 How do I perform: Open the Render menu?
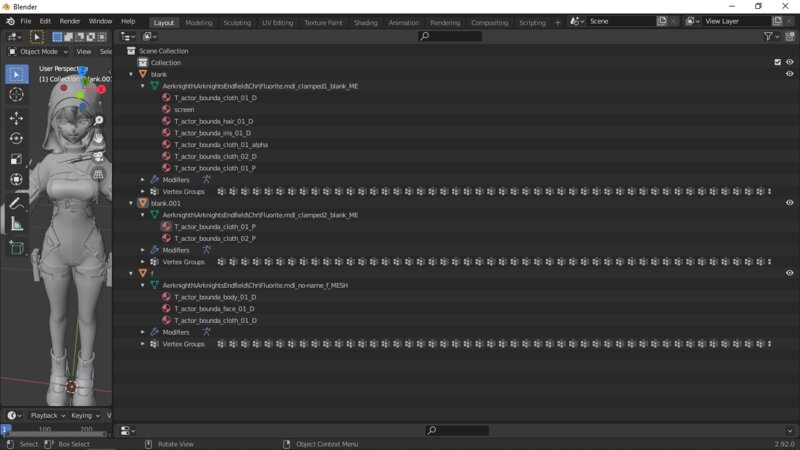70,21
